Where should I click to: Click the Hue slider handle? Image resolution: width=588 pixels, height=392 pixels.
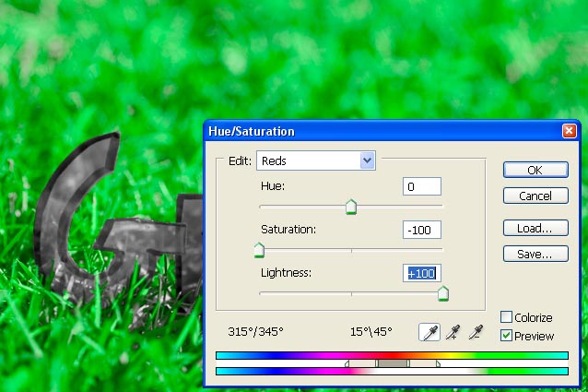[351, 207]
